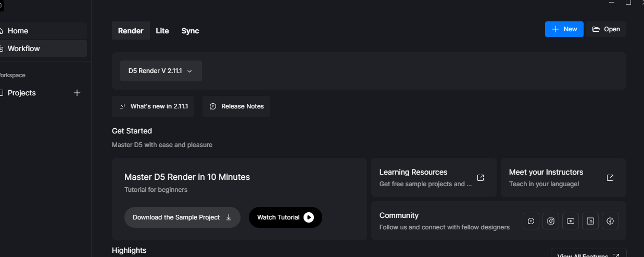Open What's new in 2.11.1
Screen dimensions: 644x257
153,106
